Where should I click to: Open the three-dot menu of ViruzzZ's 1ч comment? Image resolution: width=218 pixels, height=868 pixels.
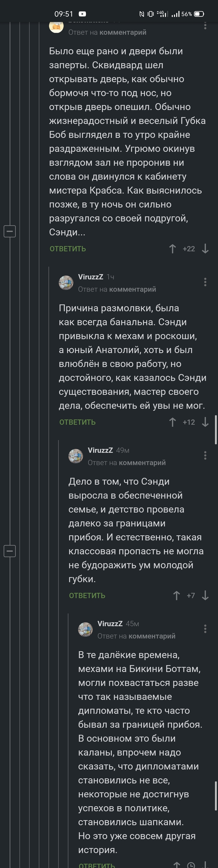tap(205, 282)
